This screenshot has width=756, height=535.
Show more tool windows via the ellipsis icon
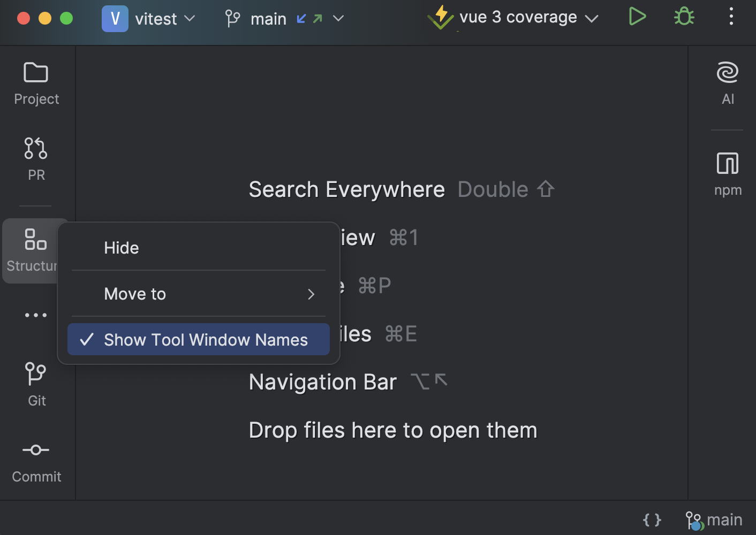pyautogui.click(x=36, y=315)
